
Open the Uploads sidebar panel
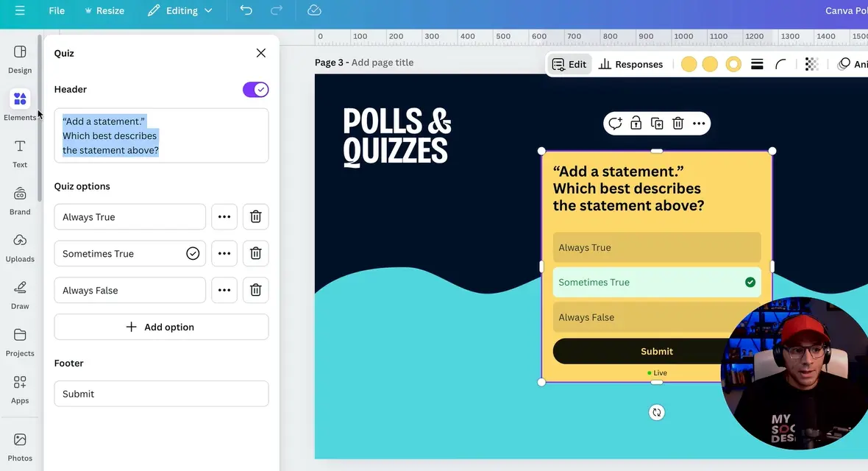(20, 247)
